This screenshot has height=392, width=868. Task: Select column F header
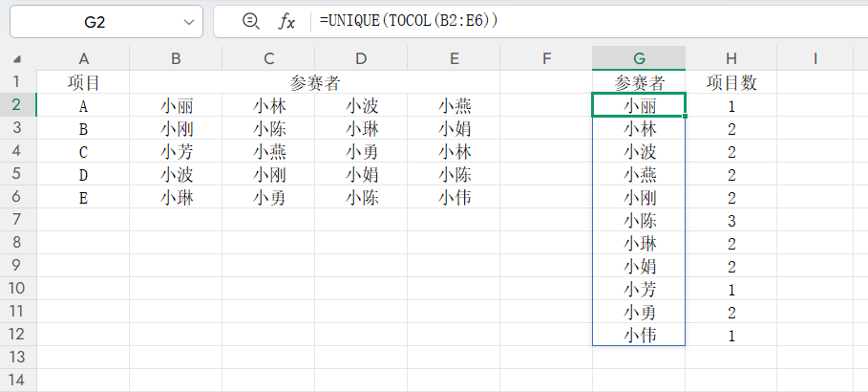546,58
